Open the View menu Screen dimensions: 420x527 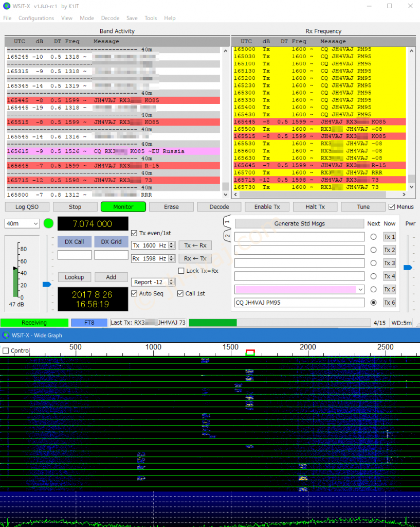click(67, 18)
